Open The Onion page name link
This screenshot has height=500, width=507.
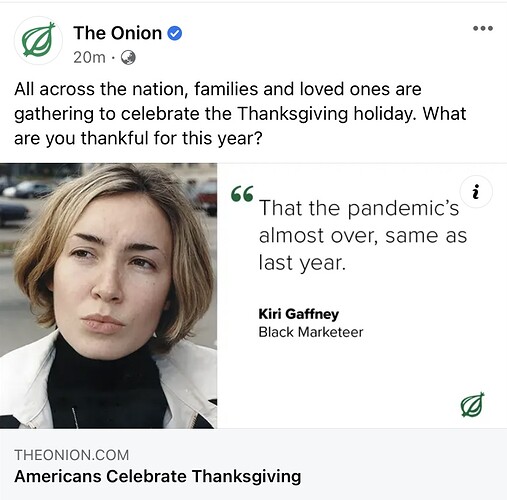click(x=118, y=33)
